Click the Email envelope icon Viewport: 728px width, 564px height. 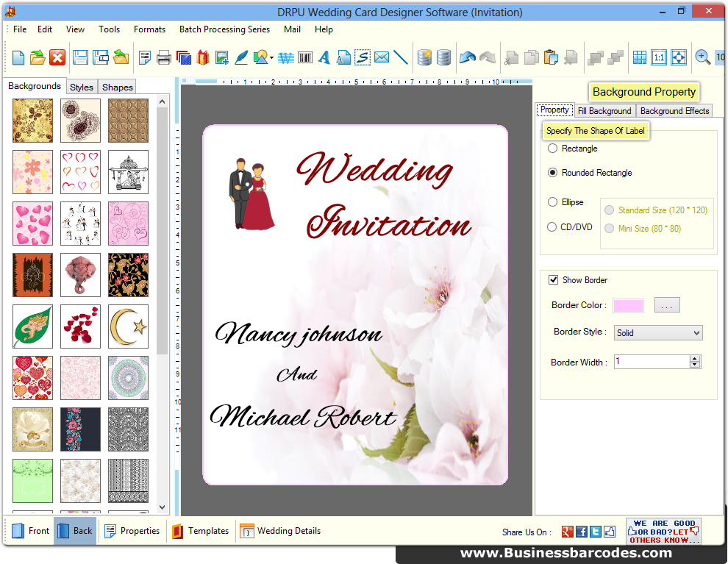(379, 57)
